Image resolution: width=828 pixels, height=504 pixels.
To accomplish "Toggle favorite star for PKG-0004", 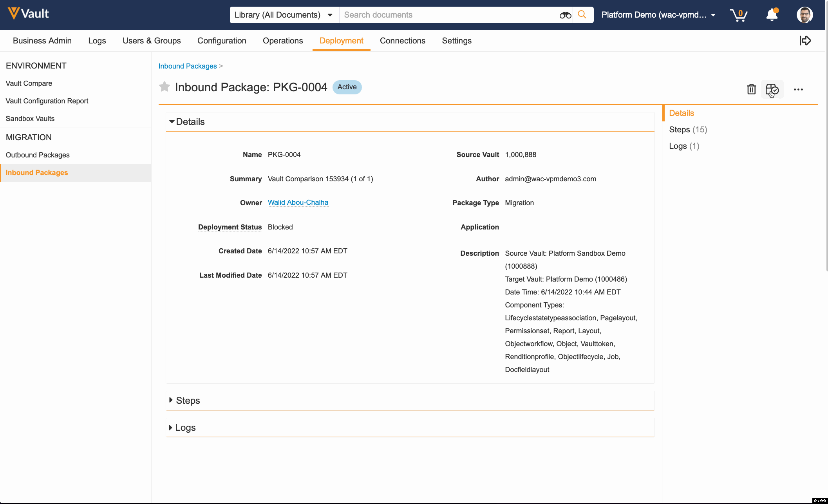I will [x=165, y=87].
